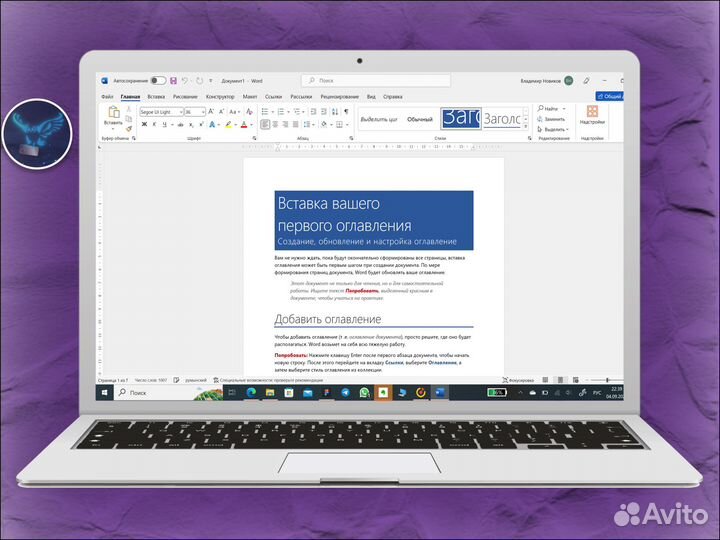Click the Multilevel List icon
The image size is (720, 540).
(297, 112)
